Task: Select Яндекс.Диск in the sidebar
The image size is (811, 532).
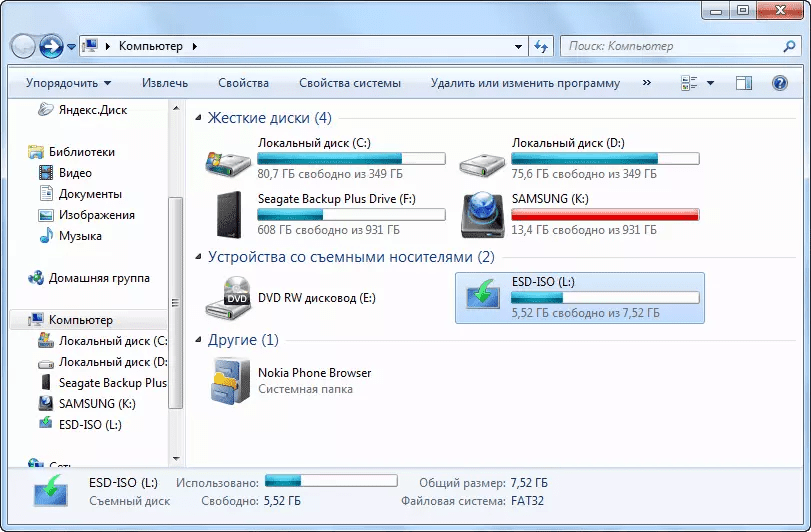Action: pos(83,110)
